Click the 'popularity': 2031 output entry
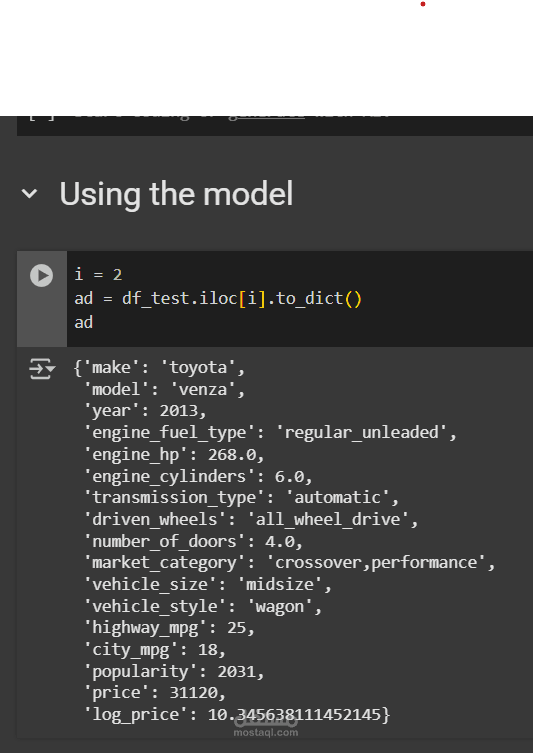Screen dimensions: 533x753 coord(174,671)
